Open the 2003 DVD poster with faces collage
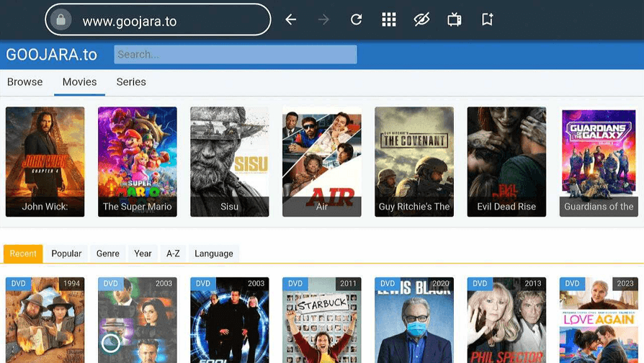Viewport: 644px width, 363px height. point(137,320)
